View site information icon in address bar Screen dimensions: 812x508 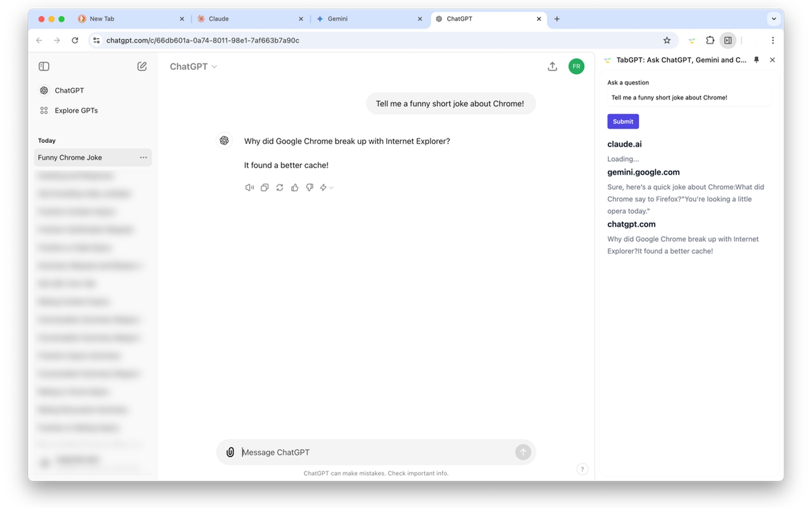coord(96,40)
